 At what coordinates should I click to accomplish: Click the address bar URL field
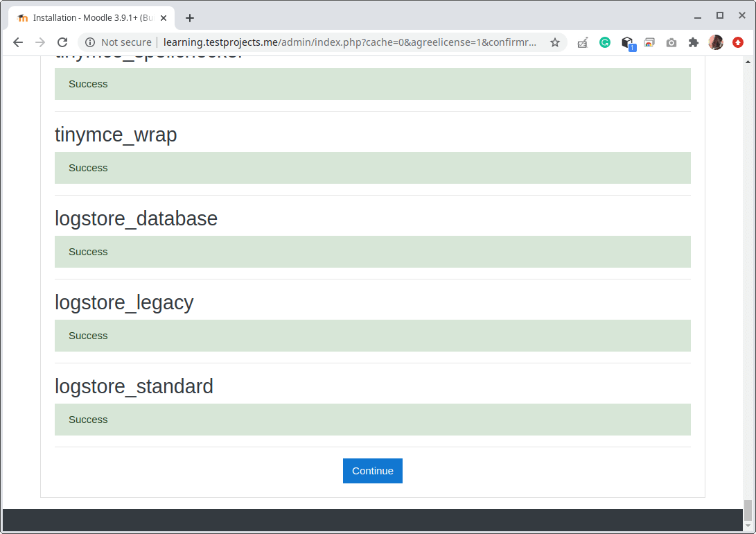349,42
